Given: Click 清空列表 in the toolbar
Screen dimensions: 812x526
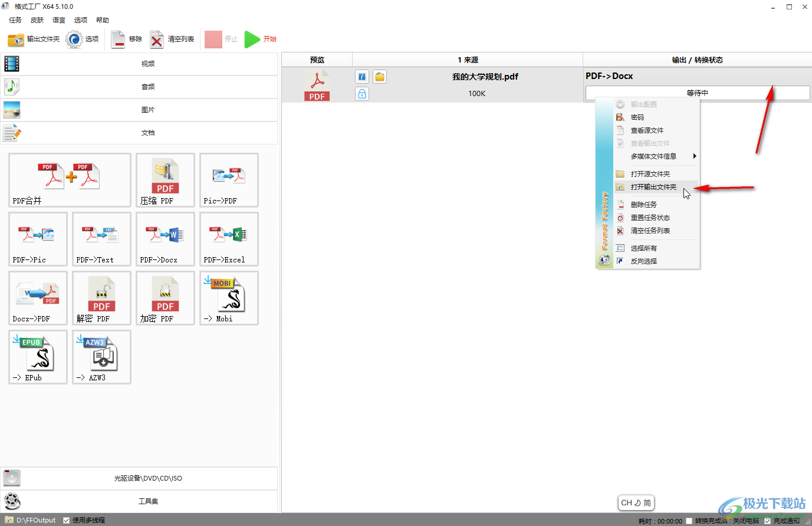Looking at the screenshot, I should pyautogui.click(x=172, y=40).
